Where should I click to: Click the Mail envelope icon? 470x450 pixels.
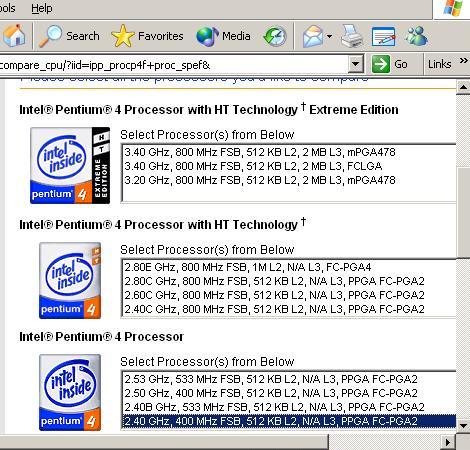pyautogui.click(x=313, y=36)
